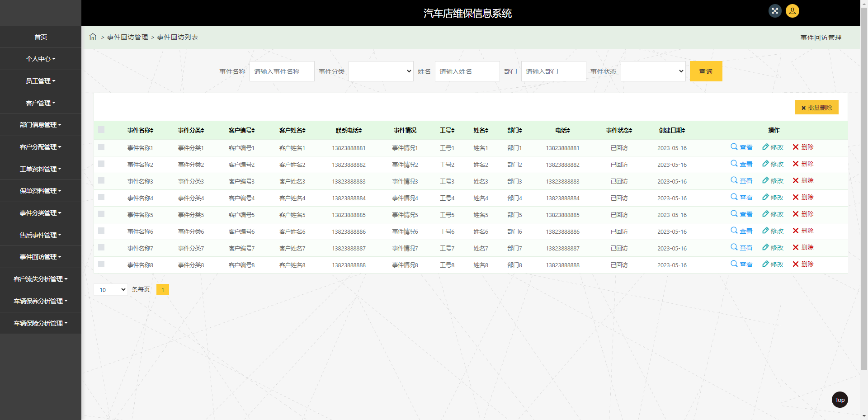
Task: Expand the 客户管理 sidebar menu
Action: [41, 103]
